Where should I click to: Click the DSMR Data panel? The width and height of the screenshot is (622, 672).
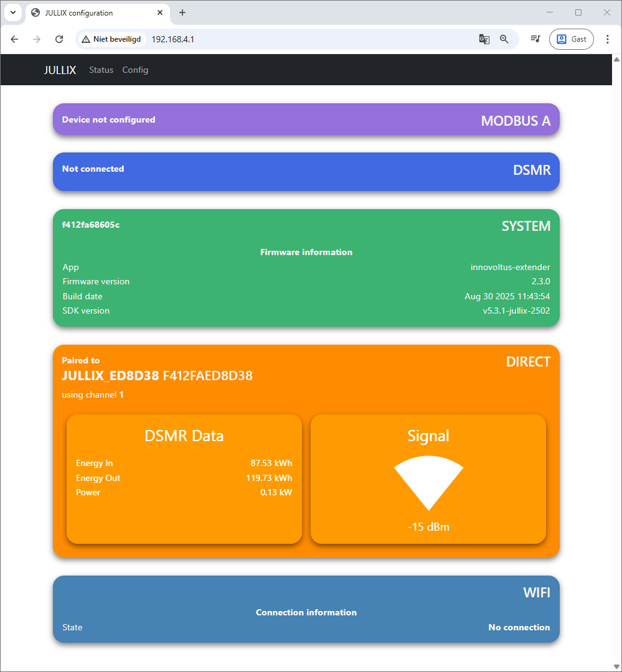(184, 478)
